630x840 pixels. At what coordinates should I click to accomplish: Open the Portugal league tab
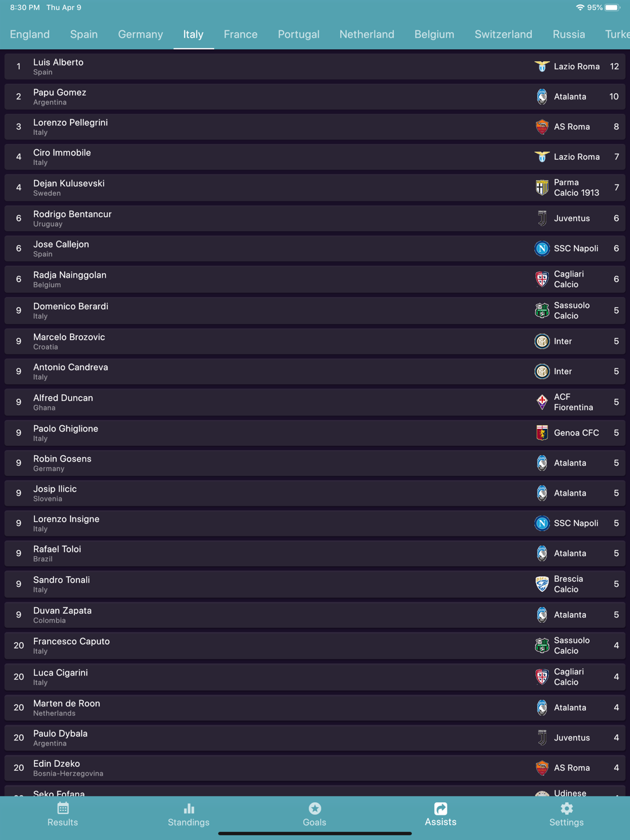click(299, 34)
